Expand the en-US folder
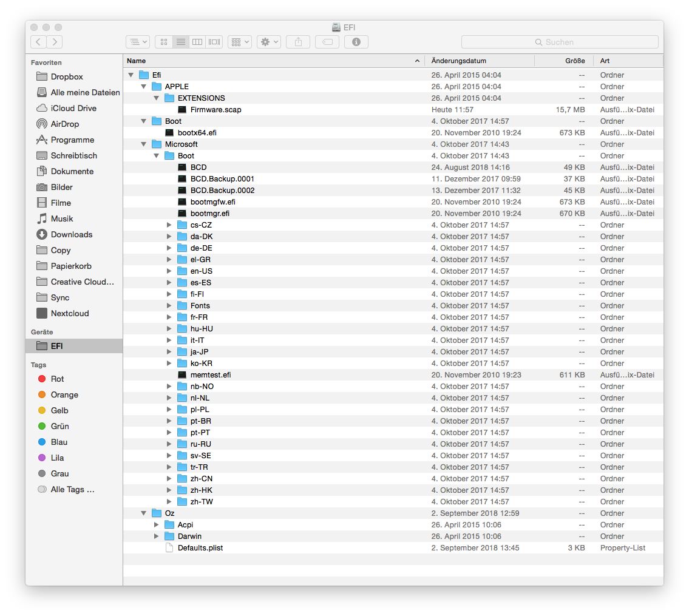 [x=169, y=271]
